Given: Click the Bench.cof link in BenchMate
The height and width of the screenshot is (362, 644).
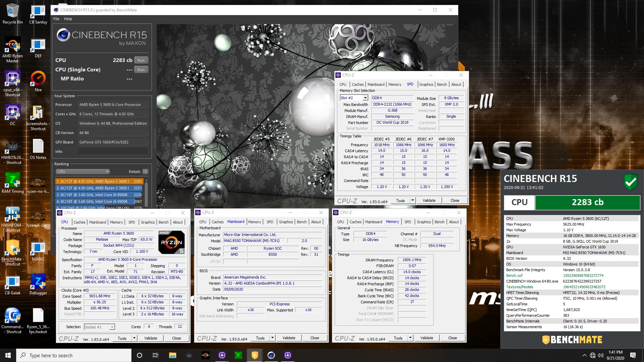Looking at the screenshot, I should (514, 276).
